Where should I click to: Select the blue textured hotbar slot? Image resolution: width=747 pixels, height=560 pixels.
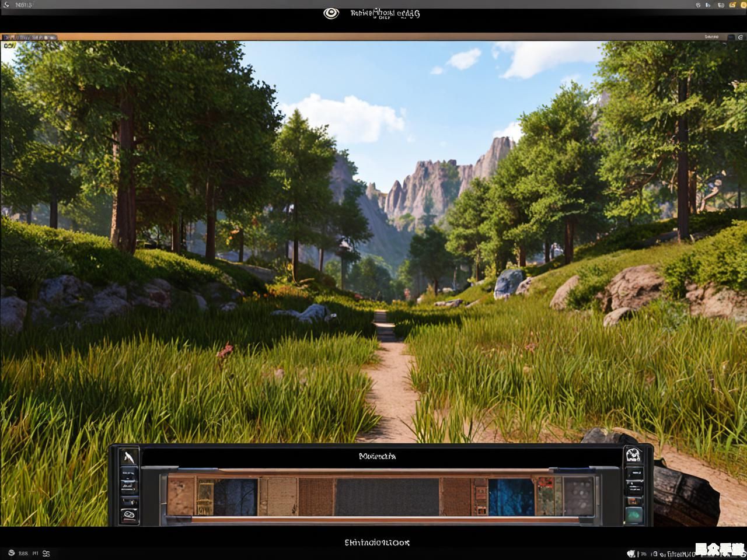click(x=511, y=496)
